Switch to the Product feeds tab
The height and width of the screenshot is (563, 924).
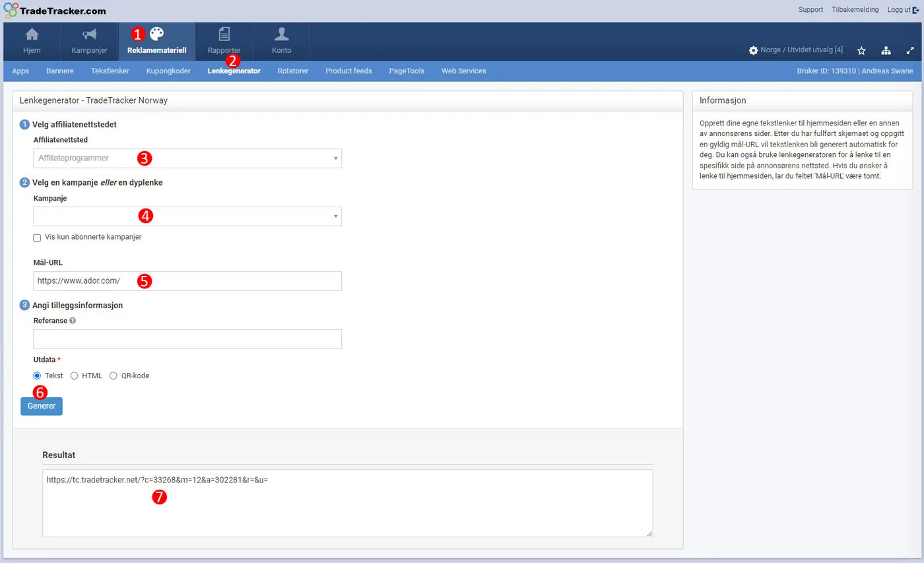[x=348, y=71]
